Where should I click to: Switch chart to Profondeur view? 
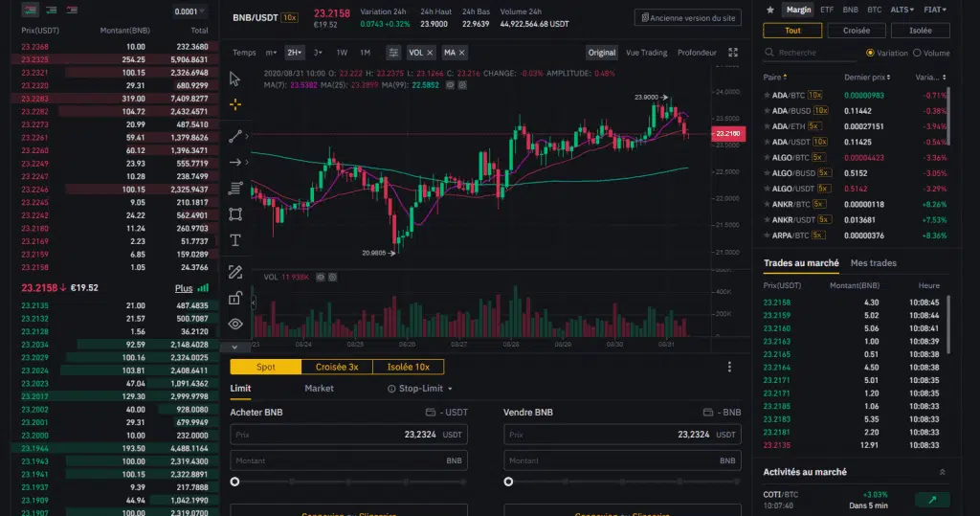pos(697,54)
